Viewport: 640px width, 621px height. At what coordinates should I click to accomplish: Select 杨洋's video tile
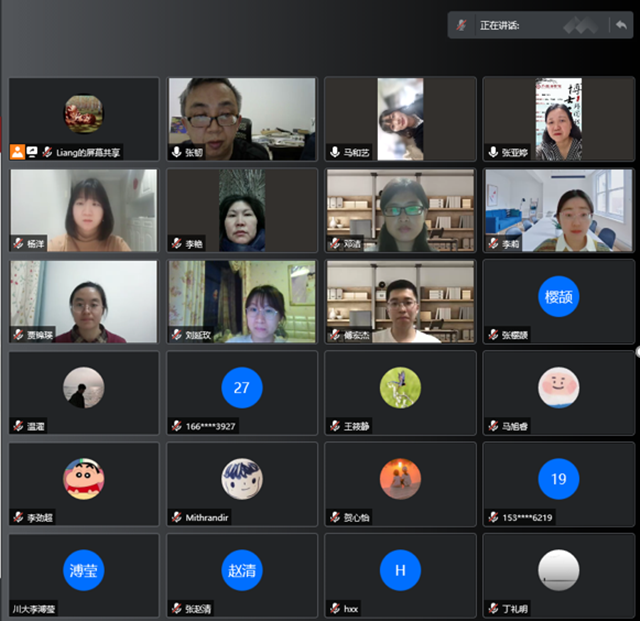(x=84, y=210)
